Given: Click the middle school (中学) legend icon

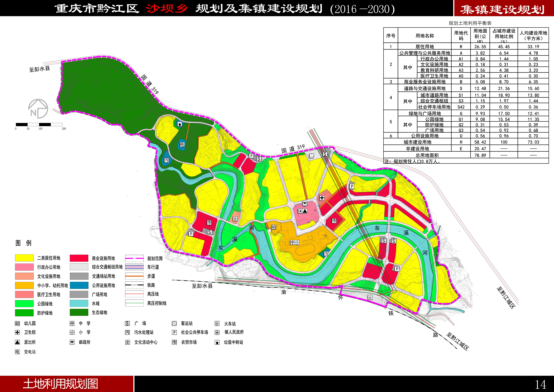Looking at the screenshot, I should click(72, 323).
